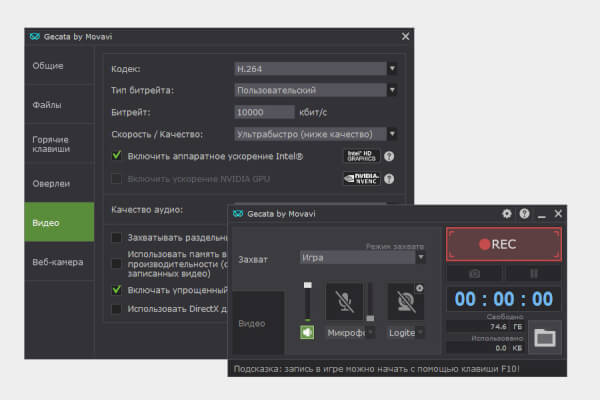Toggle the disabled webcam icon
The height and width of the screenshot is (400, 600).
(x=406, y=301)
